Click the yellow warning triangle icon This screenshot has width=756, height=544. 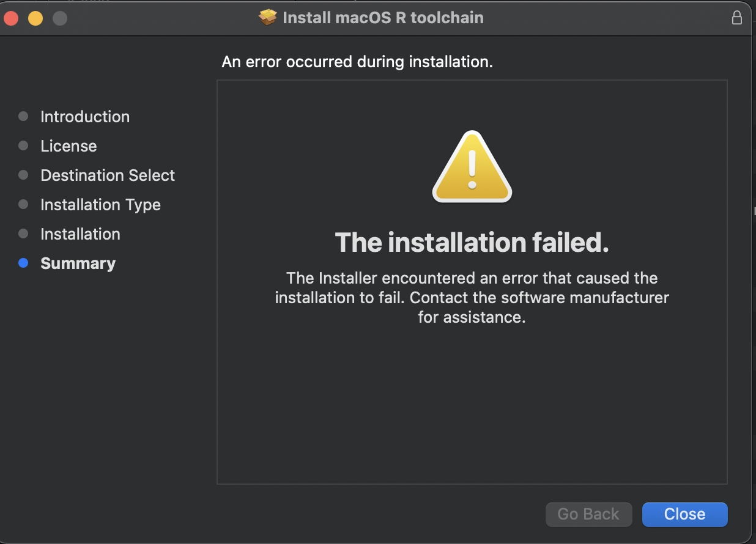(x=472, y=166)
